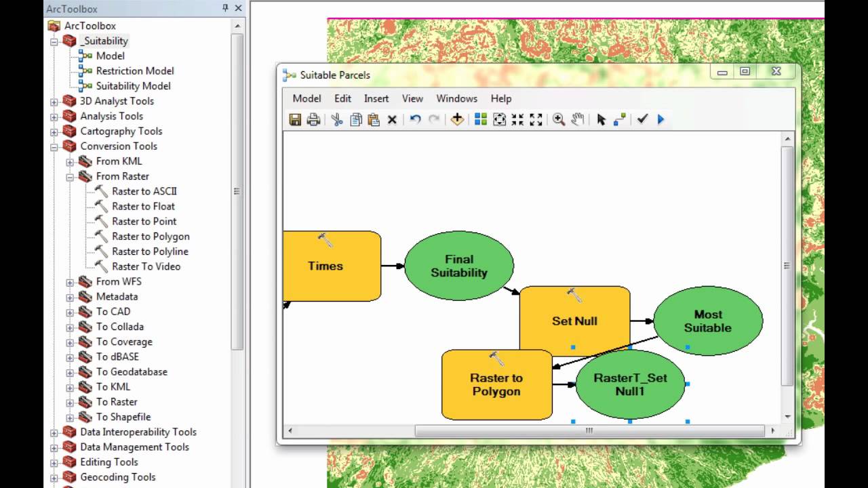Select the Final Suitability output oval

point(459,266)
